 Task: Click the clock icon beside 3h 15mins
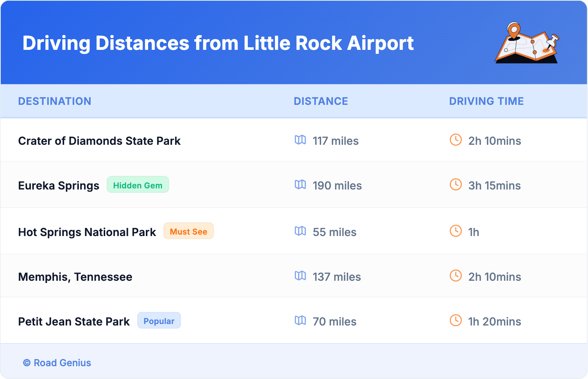[456, 185]
